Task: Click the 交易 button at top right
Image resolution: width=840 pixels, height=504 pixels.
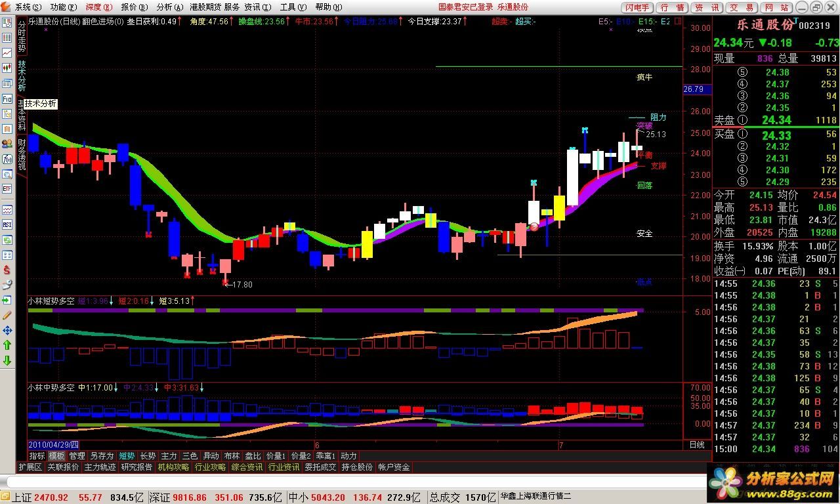Action: click(742, 8)
